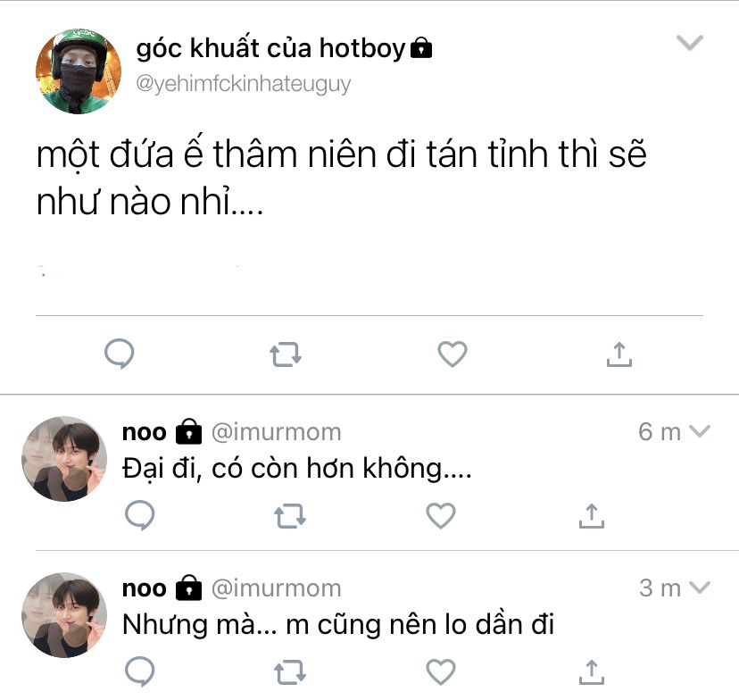Share the main tweet

(619, 354)
